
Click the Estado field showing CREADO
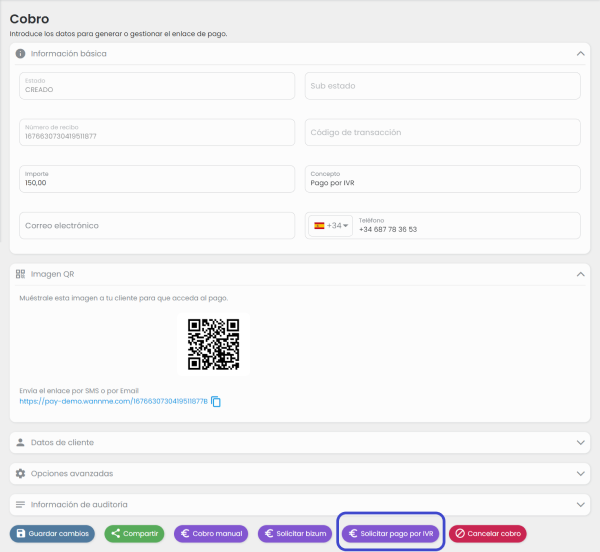pyautogui.click(x=157, y=86)
